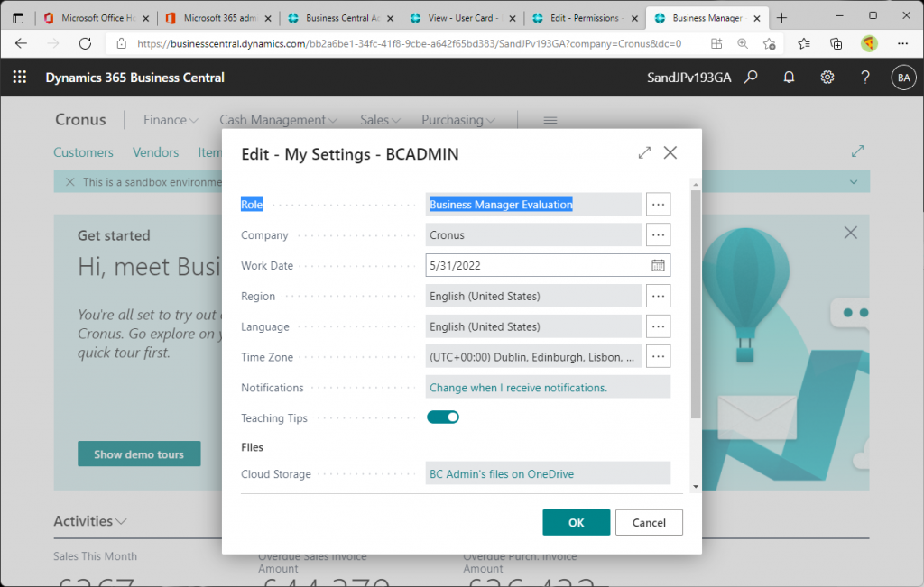The width and height of the screenshot is (924, 587).
Task: Expand the Role Center page with the arrows icon
Action: 857,151
